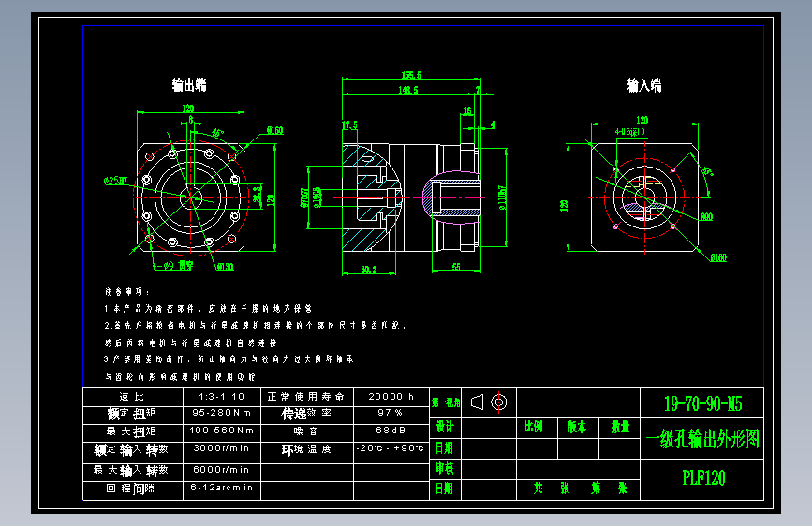Image resolution: width=812 pixels, height=526 pixels.
Task: Click the 额定输入转数 cell
Action: (133, 450)
